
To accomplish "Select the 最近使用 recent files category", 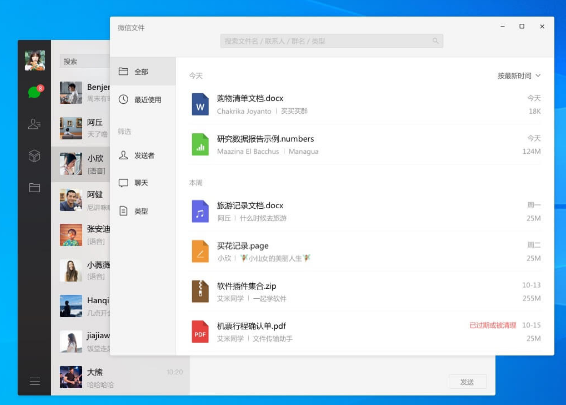I will coord(143,100).
